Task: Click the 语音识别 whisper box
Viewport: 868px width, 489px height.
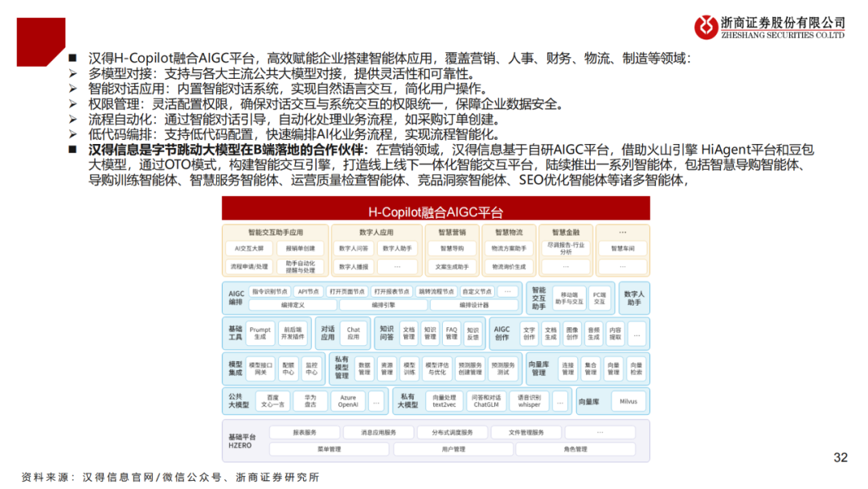Action: tap(529, 401)
